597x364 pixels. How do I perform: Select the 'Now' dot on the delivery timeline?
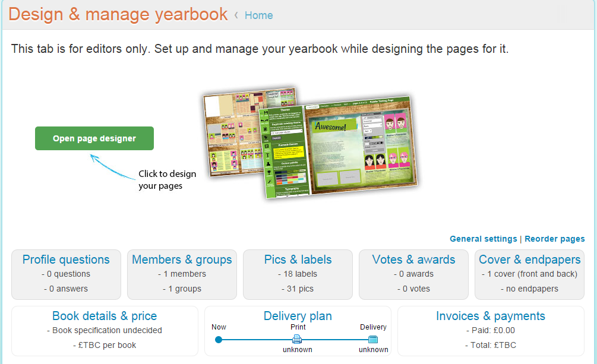pos(219,340)
